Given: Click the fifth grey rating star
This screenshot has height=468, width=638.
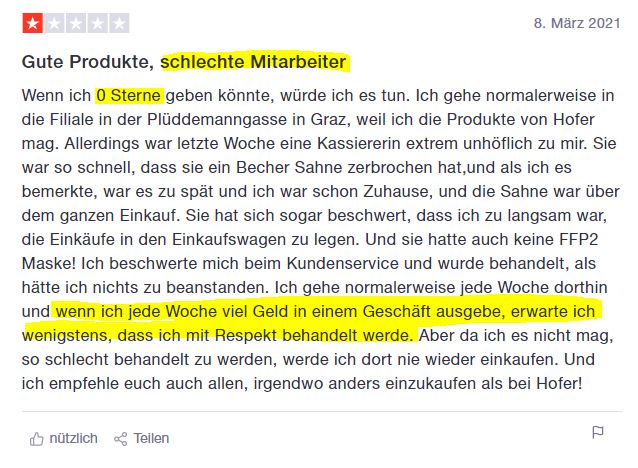Looking at the screenshot, I should tap(119, 23).
